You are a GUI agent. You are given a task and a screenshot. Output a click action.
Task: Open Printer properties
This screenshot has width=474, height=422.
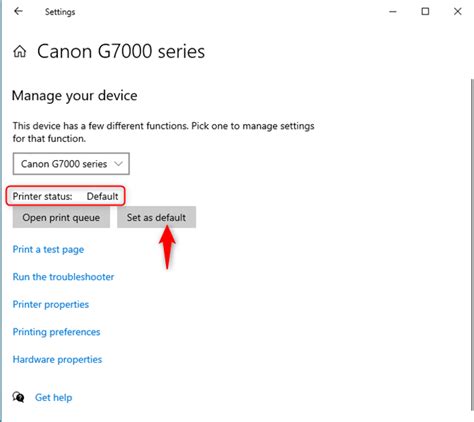coord(51,304)
